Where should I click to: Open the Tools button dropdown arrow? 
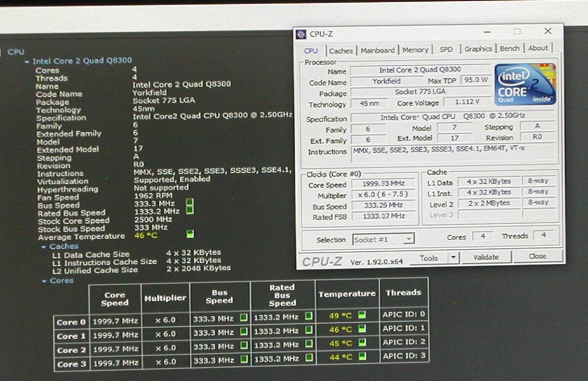(453, 257)
